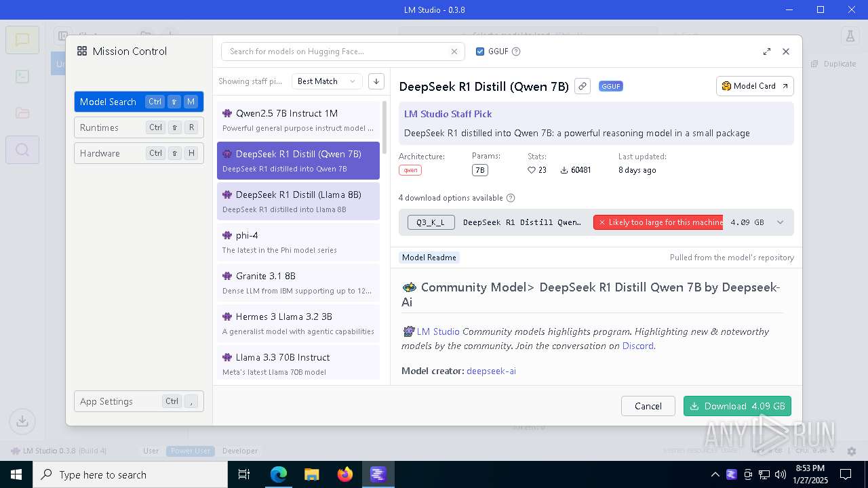Open the My Models folder sidebar icon

pyautogui.click(x=22, y=113)
